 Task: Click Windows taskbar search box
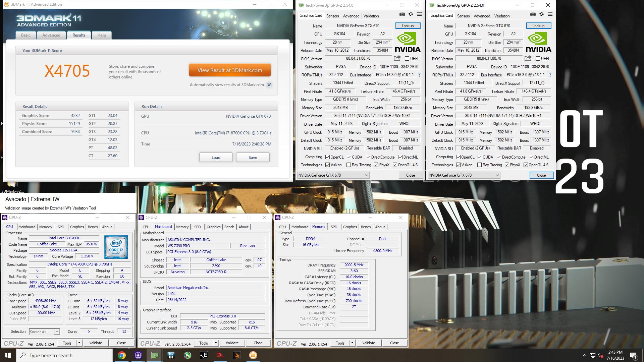point(64,355)
